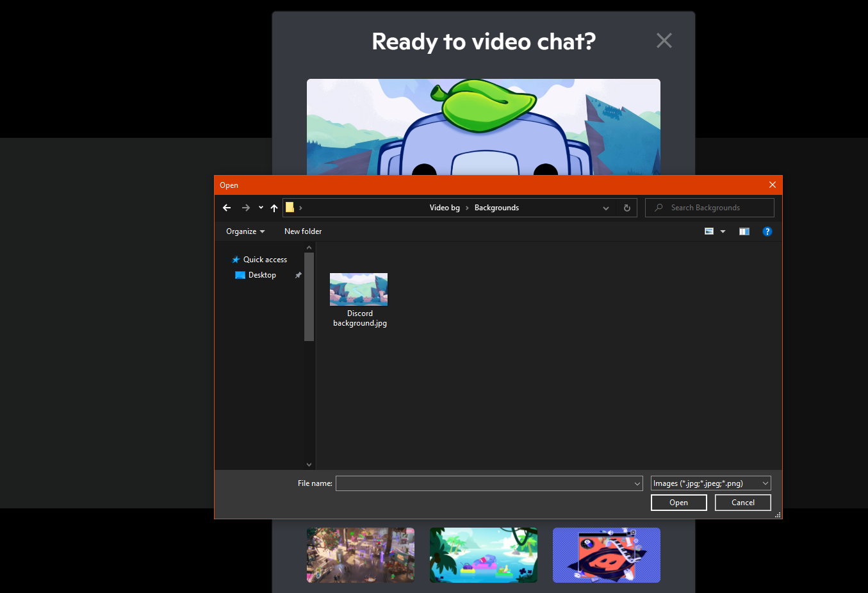Open the Organize dropdown menu
The width and height of the screenshot is (868, 593).
244,231
